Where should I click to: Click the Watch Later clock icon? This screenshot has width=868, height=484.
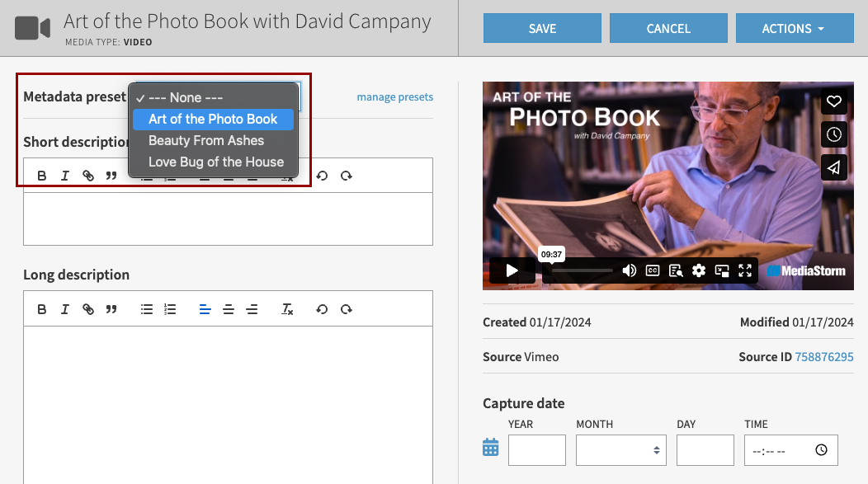coord(834,134)
